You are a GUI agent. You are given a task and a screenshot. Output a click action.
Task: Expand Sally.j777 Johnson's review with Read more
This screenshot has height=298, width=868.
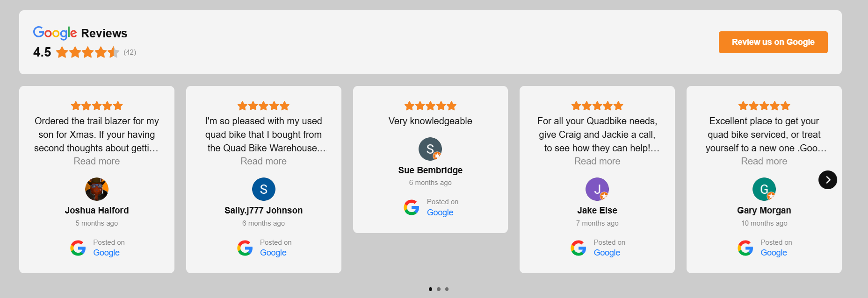(x=263, y=161)
